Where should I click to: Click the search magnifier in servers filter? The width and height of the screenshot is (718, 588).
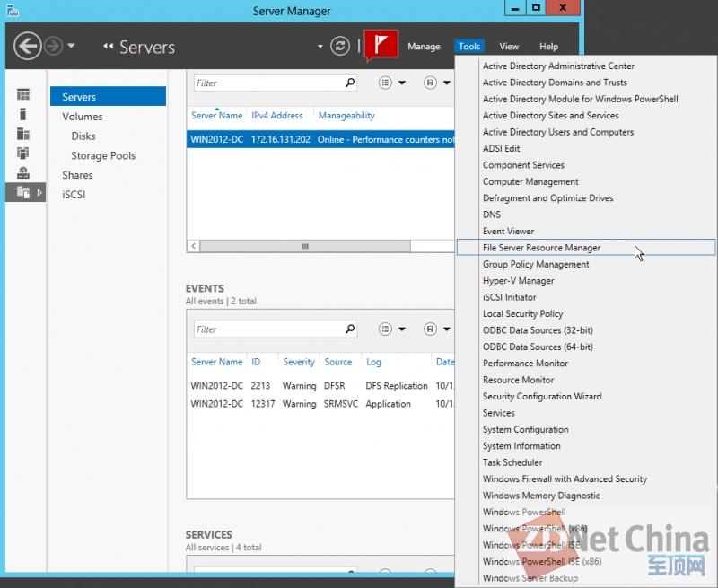point(350,83)
